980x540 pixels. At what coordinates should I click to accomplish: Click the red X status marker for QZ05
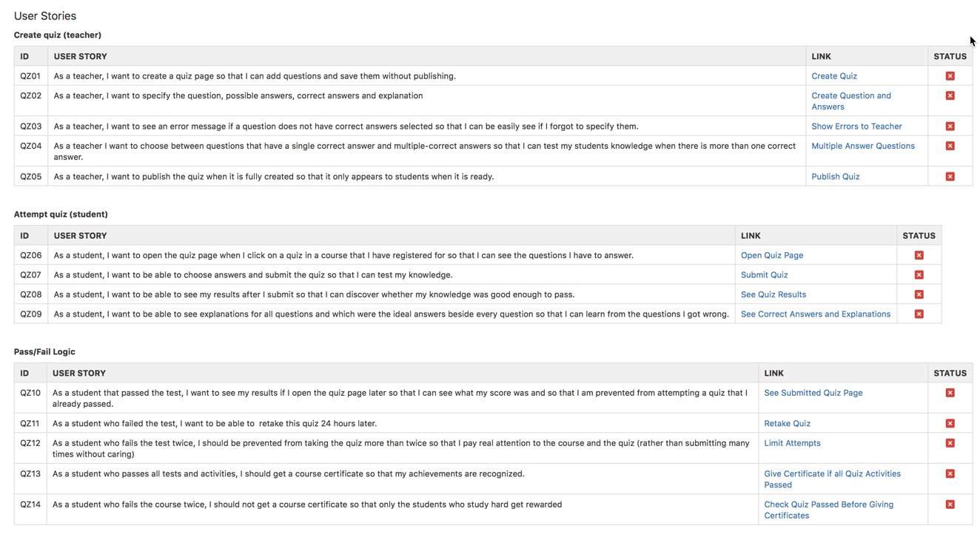point(950,176)
